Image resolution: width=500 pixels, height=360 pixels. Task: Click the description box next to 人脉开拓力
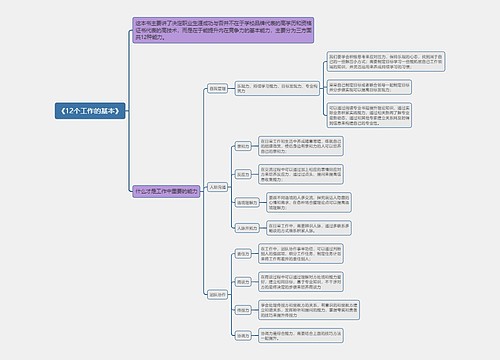tap(309, 228)
